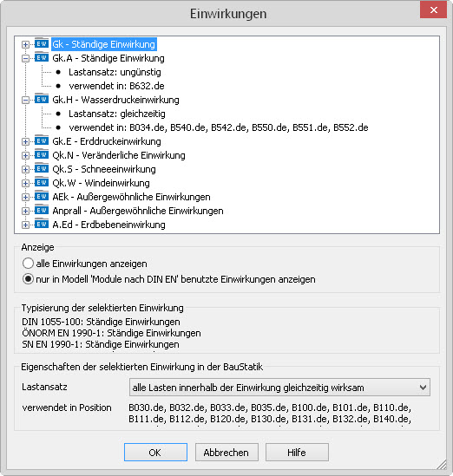Viewport: 453px width, 476px height.
Task: Click the EW icon next to Anprall
Action: [x=42, y=210]
